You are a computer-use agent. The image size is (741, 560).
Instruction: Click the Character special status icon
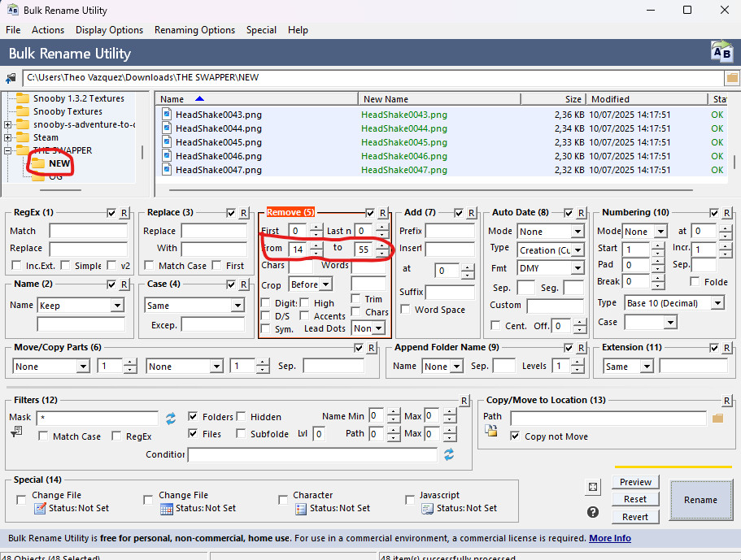coord(301,508)
